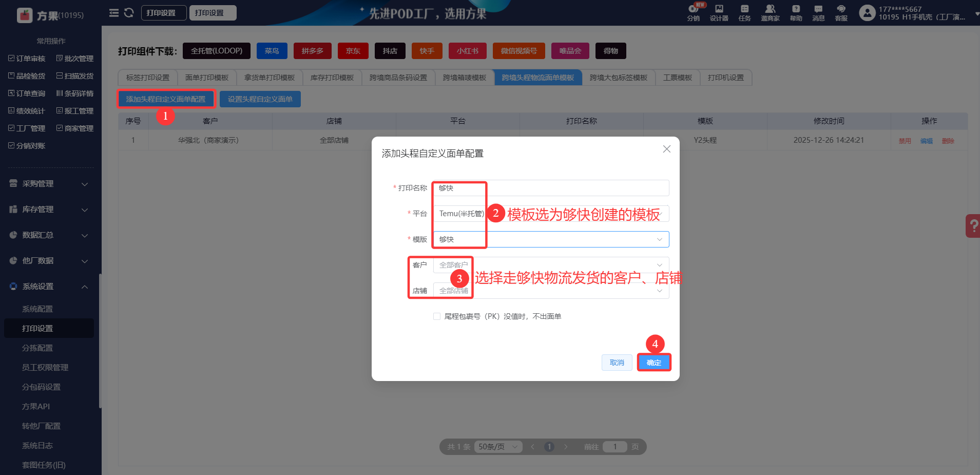The width and height of the screenshot is (980, 475).
Task: Open the 客户 dropdown in the dialog
Action: click(551, 265)
